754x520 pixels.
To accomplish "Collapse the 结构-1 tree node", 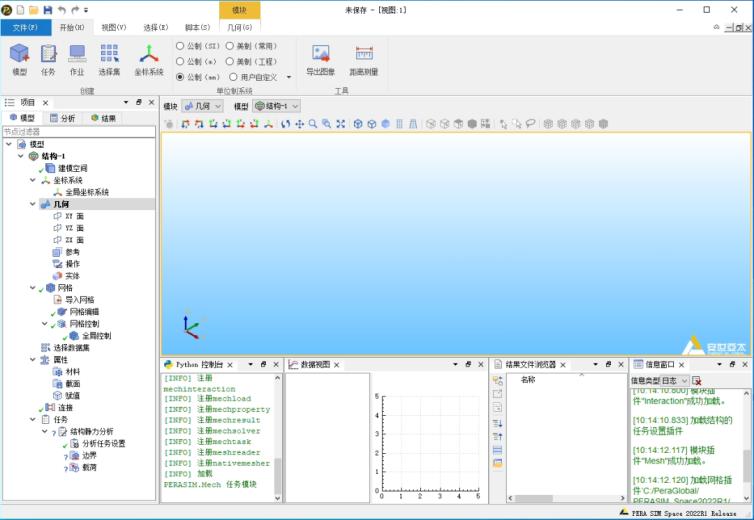I will 21,156.
